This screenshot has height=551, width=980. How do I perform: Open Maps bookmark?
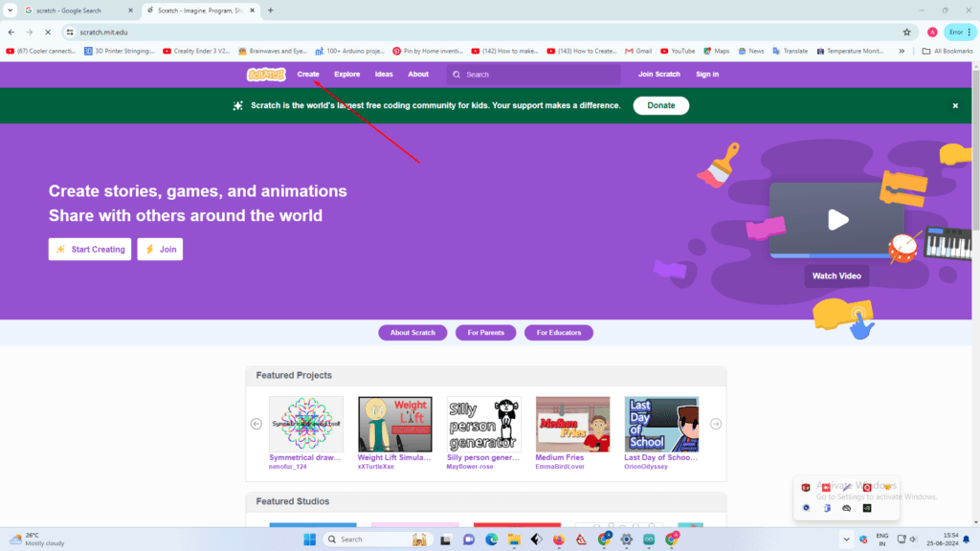(716, 52)
